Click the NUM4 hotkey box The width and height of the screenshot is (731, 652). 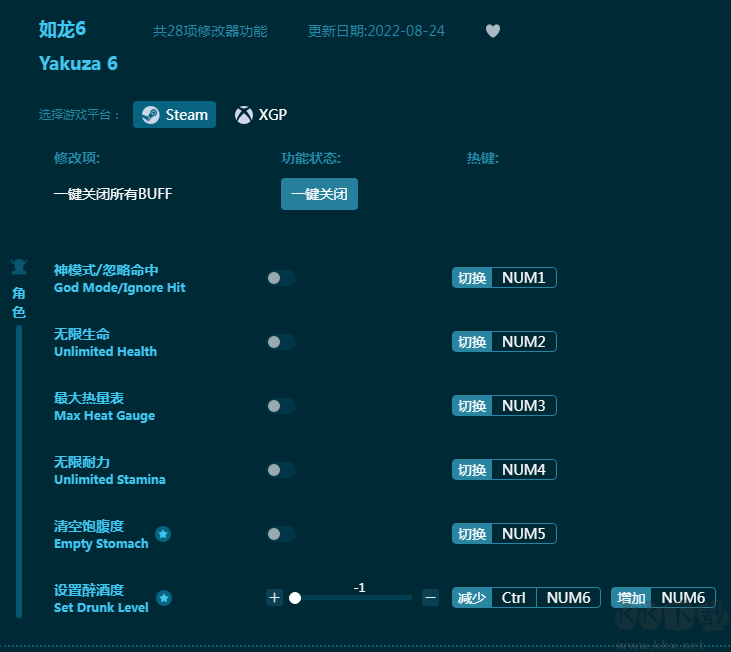click(524, 469)
